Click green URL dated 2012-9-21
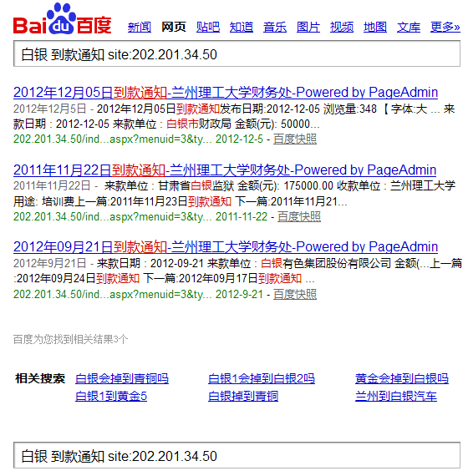The image size is (463, 476). coord(138,294)
